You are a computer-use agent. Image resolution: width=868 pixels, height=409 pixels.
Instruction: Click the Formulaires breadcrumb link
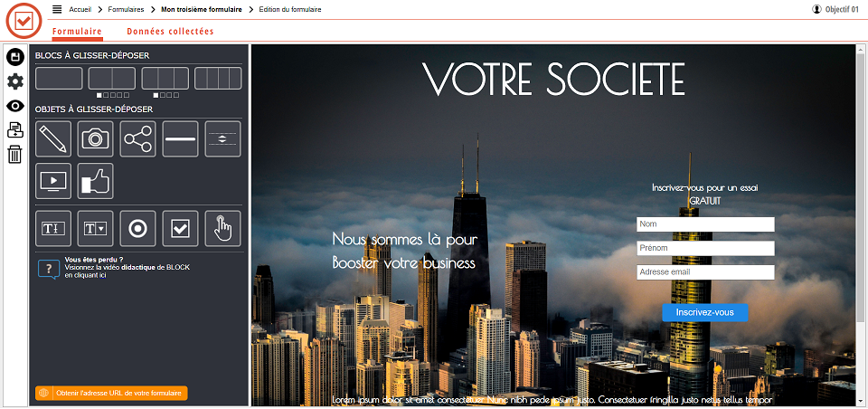click(127, 9)
